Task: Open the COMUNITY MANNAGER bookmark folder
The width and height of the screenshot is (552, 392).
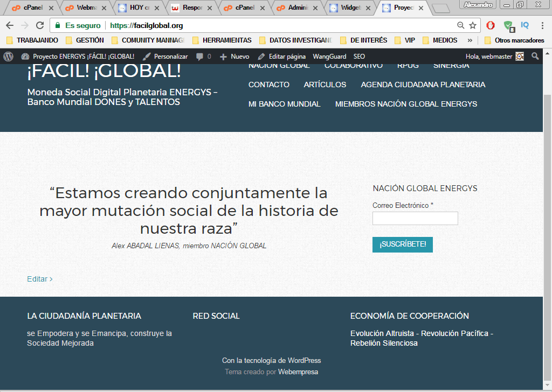Action: pyautogui.click(x=148, y=40)
